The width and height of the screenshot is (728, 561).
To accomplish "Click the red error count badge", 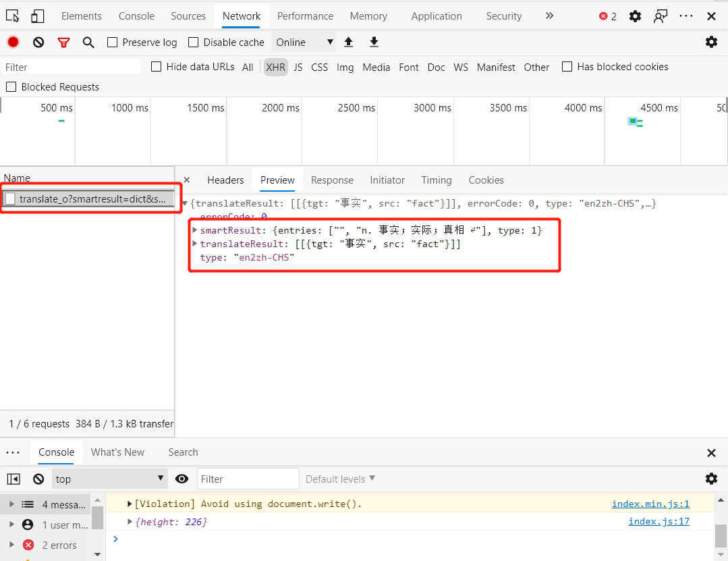I will (x=608, y=16).
